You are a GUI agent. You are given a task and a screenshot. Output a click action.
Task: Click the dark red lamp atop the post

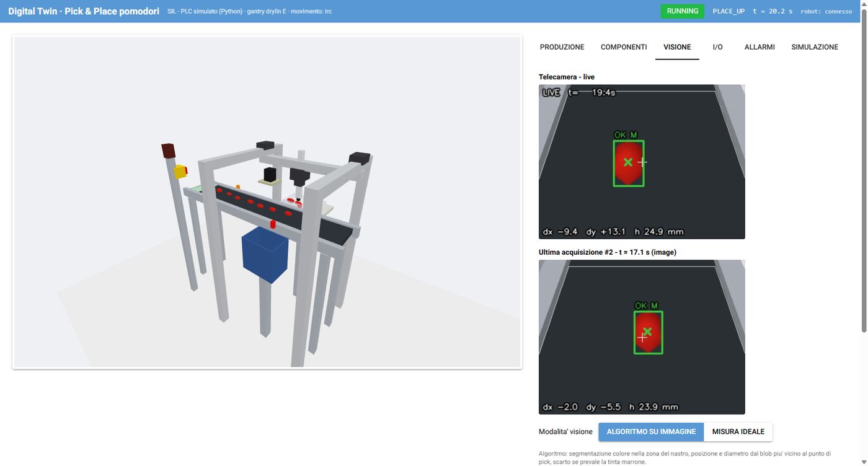[x=169, y=151]
